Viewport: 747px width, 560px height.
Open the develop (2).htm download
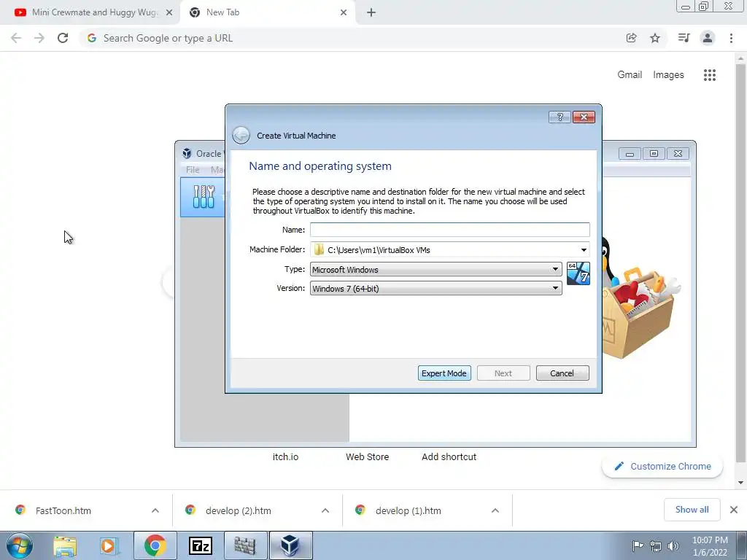click(239, 510)
